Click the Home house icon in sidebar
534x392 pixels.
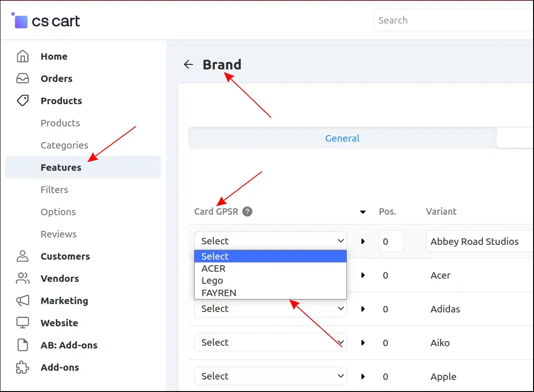point(22,56)
